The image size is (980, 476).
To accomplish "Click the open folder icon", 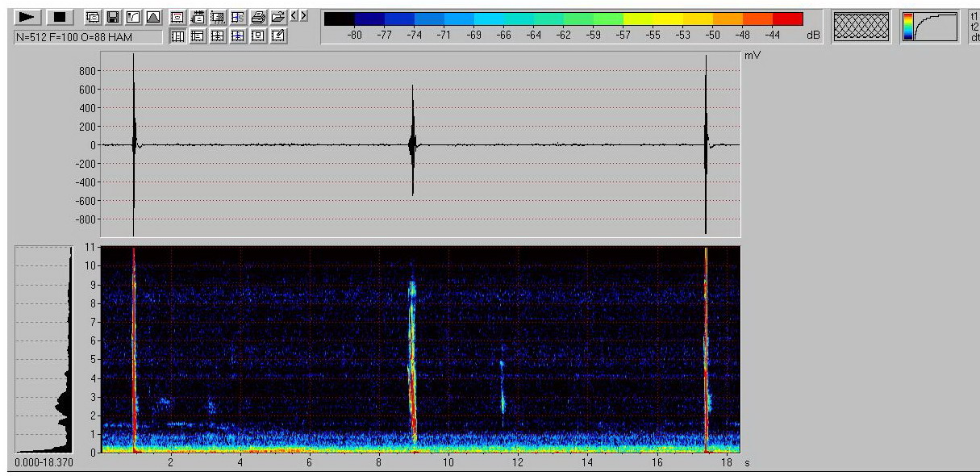I will 277,17.
